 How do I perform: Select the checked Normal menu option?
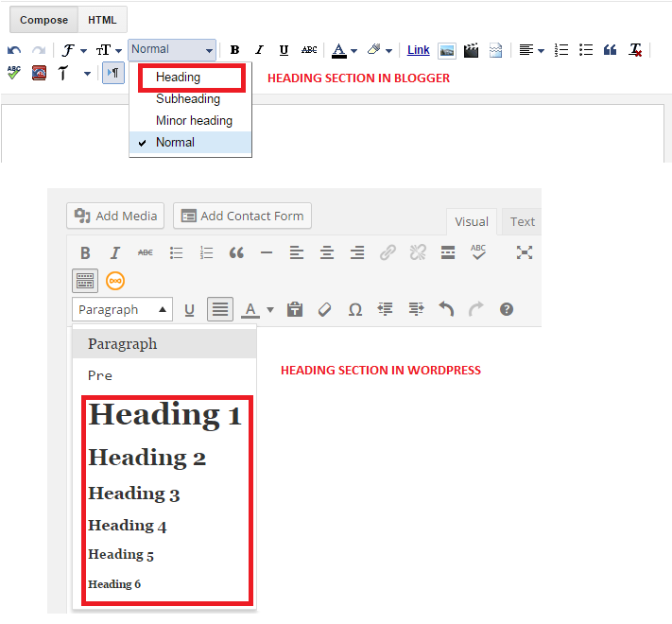click(190, 142)
